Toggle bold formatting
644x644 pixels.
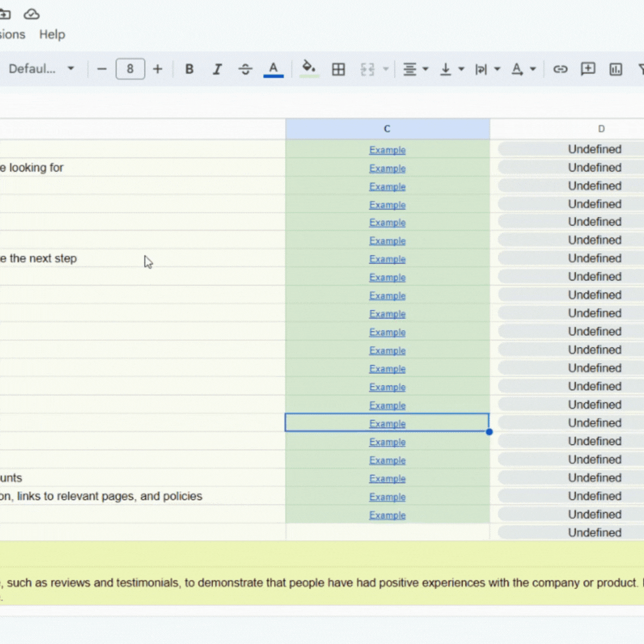(x=189, y=69)
